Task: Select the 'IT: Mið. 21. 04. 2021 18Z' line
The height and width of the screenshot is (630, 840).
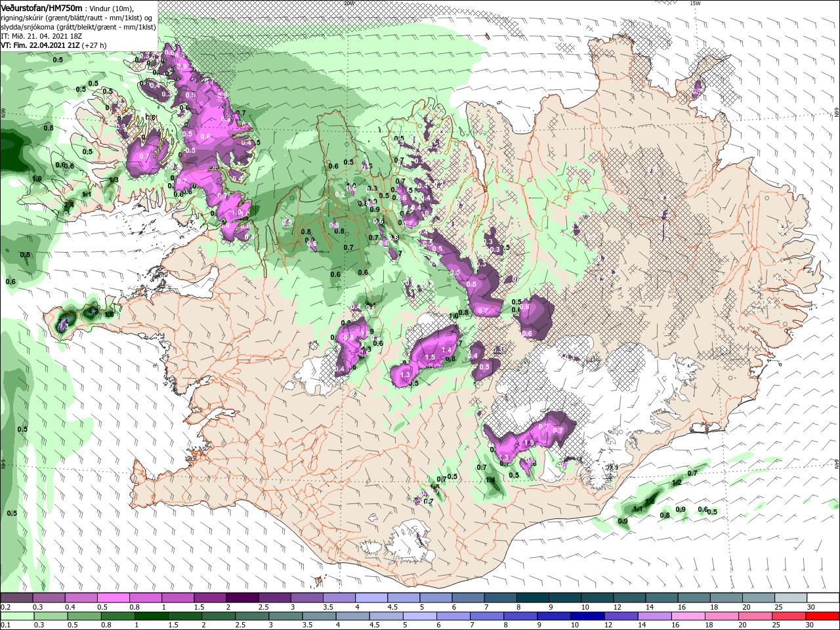Action: point(41,36)
